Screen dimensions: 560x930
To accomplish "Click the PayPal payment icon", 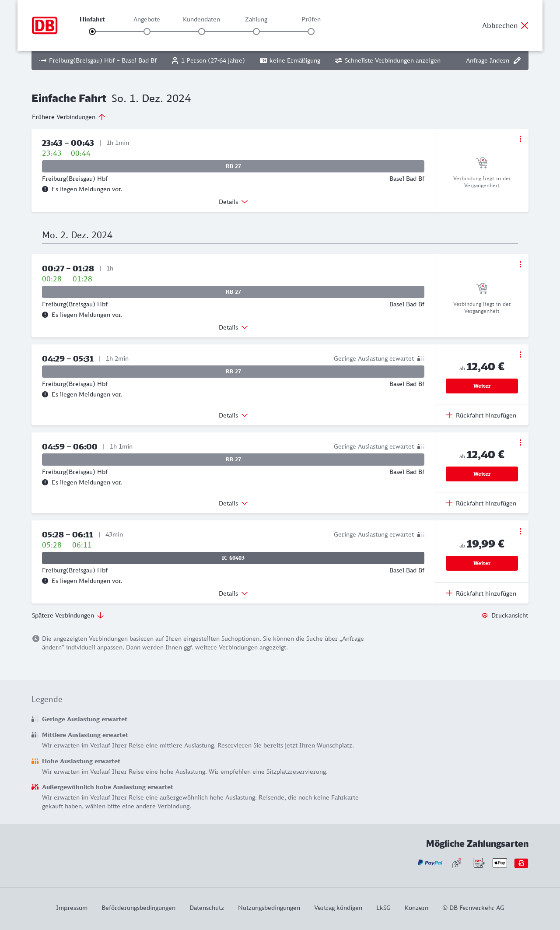I will pyautogui.click(x=430, y=863).
